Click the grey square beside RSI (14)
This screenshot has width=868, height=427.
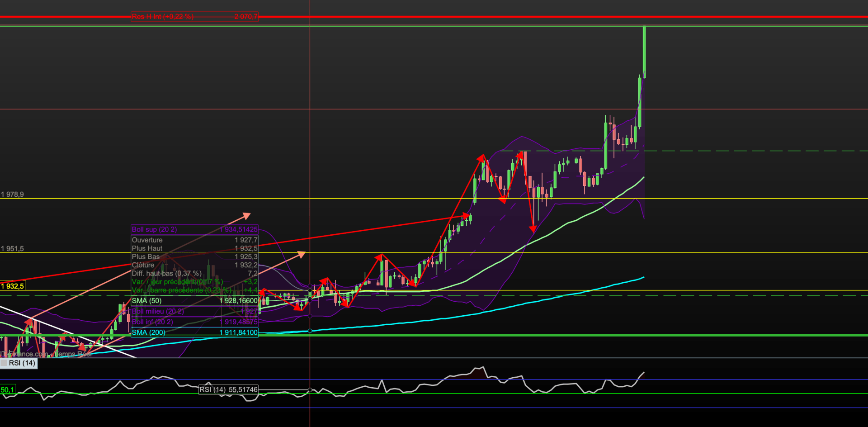click(4, 363)
